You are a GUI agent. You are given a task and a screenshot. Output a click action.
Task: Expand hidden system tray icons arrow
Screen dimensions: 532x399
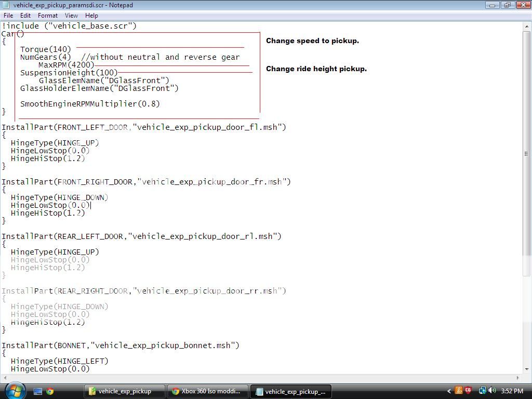pos(449,391)
